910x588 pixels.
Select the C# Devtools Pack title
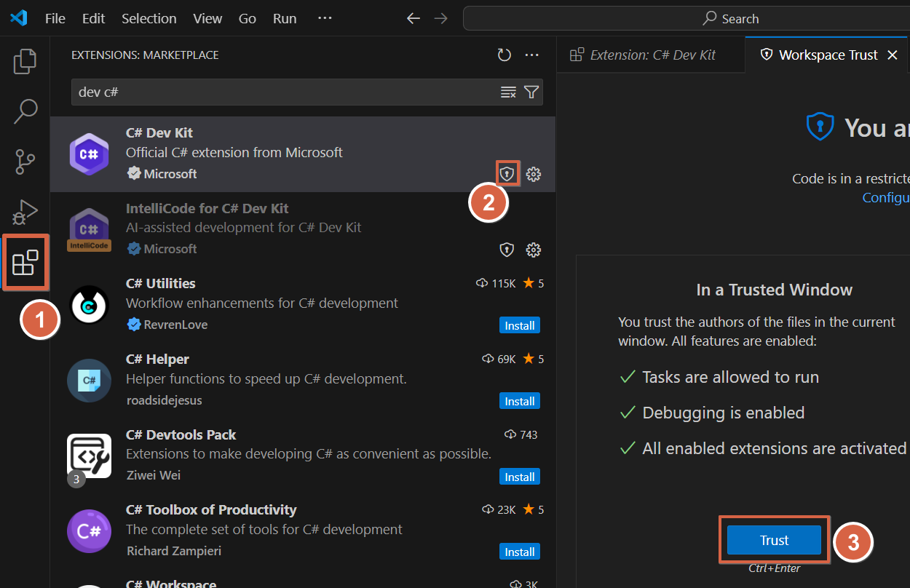point(181,434)
